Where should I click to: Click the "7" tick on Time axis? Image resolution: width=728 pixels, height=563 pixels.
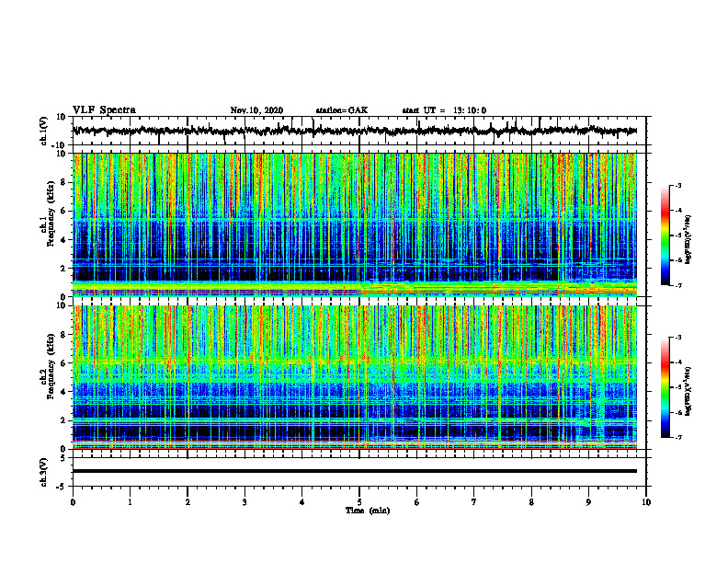coord(474,502)
